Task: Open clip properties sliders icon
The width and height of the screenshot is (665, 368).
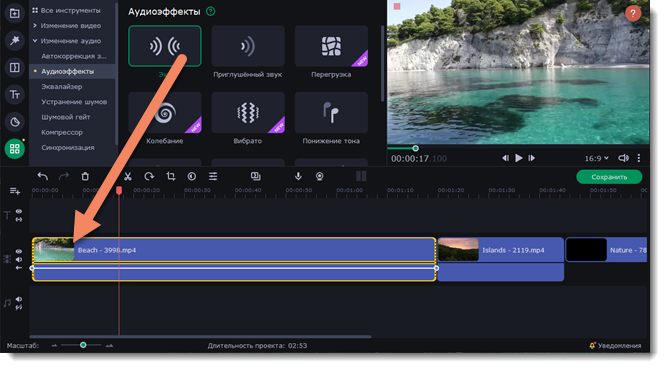Action: 213,176
